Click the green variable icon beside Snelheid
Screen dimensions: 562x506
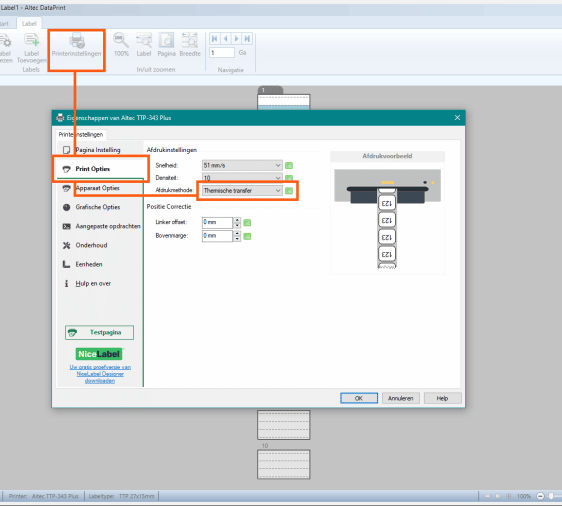289,166
